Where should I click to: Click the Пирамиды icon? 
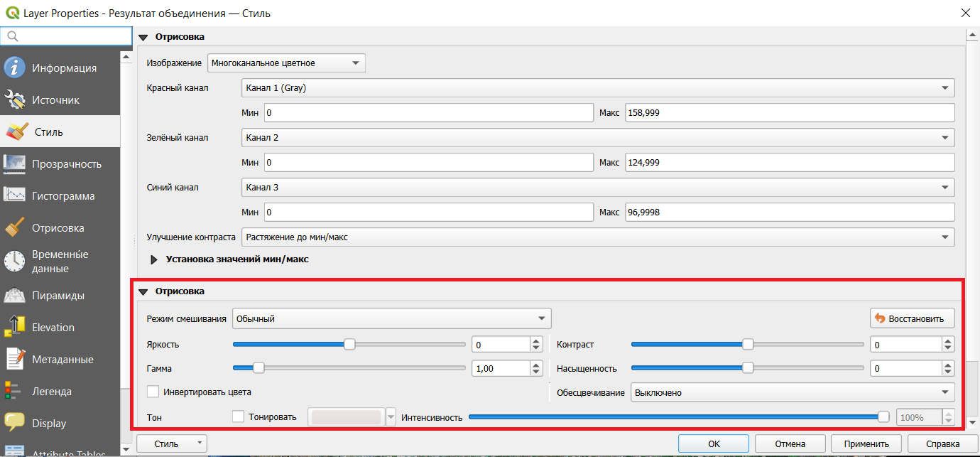14,296
